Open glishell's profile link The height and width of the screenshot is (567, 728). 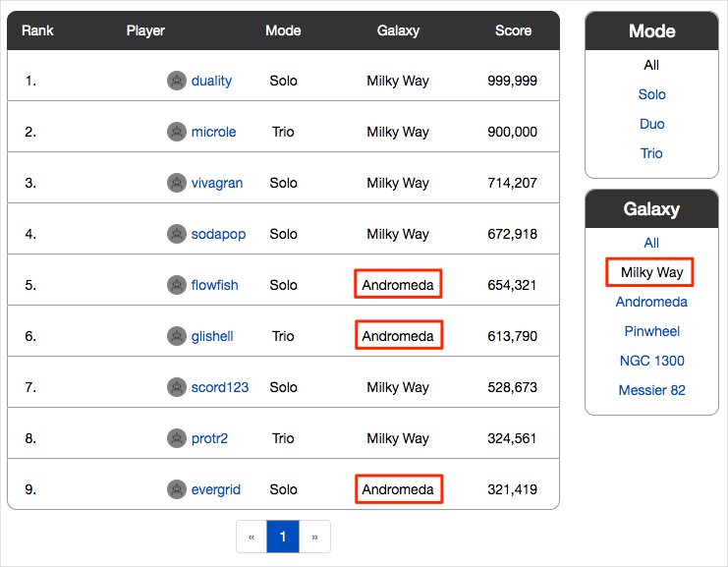point(212,336)
